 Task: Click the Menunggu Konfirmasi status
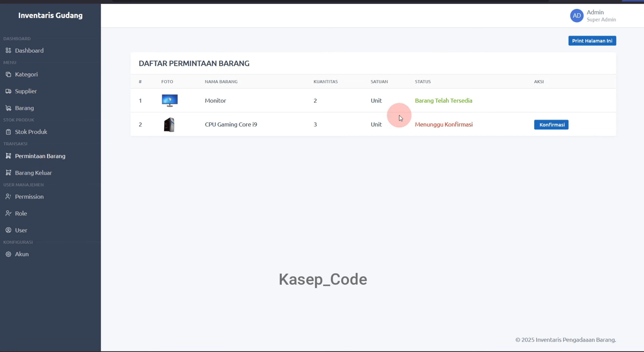pos(444,124)
